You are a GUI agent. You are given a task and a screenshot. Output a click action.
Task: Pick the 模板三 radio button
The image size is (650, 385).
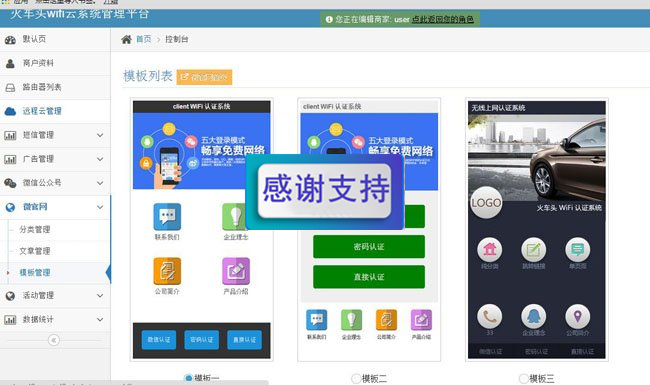(x=524, y=378)
